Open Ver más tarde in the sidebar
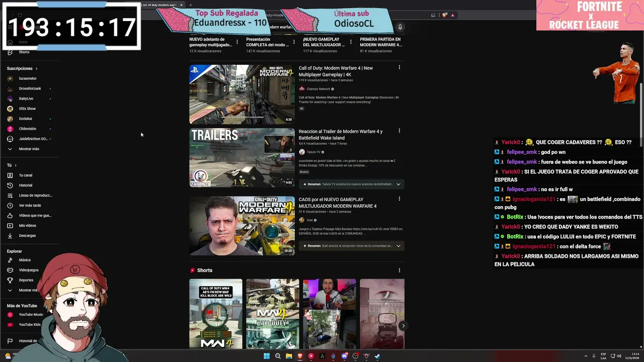 pos(30,206)
